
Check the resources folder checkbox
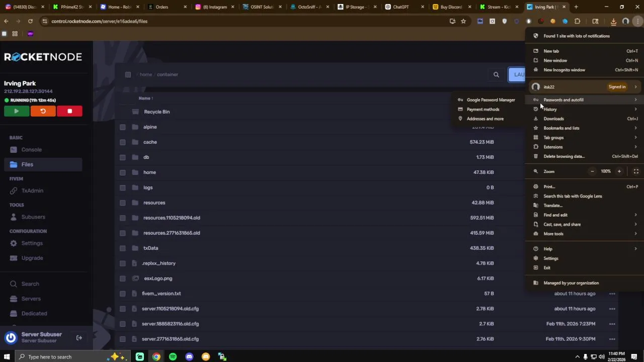tap(123, 203)
